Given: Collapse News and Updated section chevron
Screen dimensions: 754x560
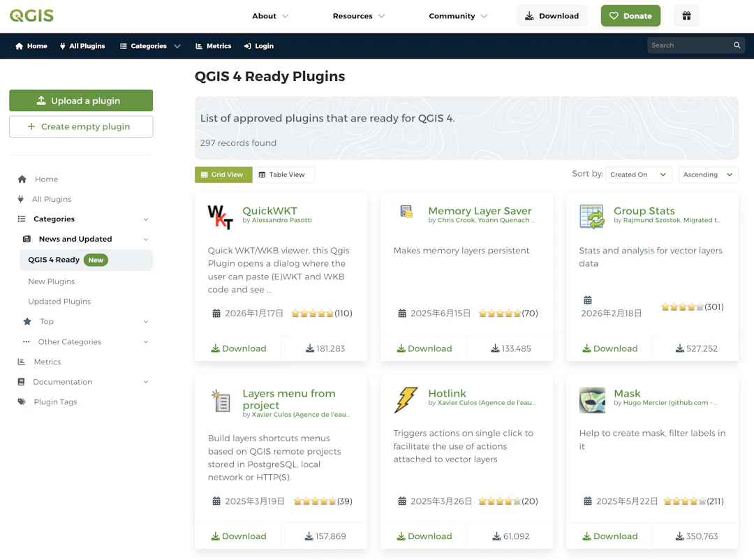Looking at the screenshot, I should click(x=146, y=240).
